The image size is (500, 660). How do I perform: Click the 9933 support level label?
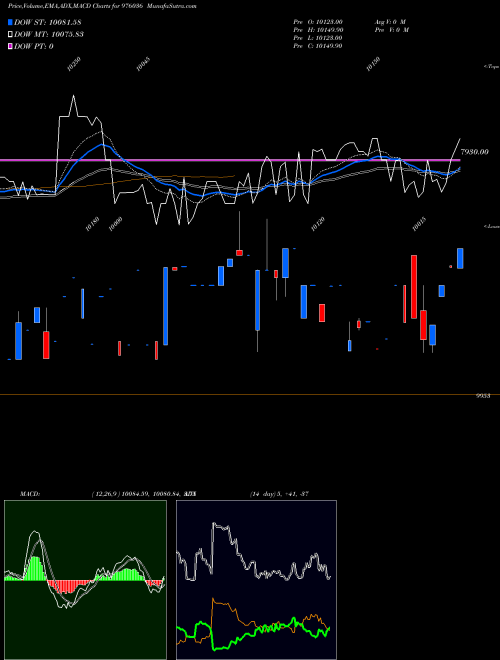coord(482,397)
